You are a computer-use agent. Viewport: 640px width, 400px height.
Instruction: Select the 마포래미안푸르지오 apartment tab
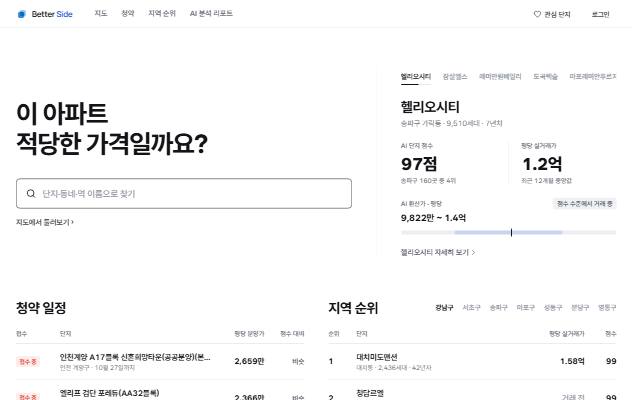coord(593,76)
